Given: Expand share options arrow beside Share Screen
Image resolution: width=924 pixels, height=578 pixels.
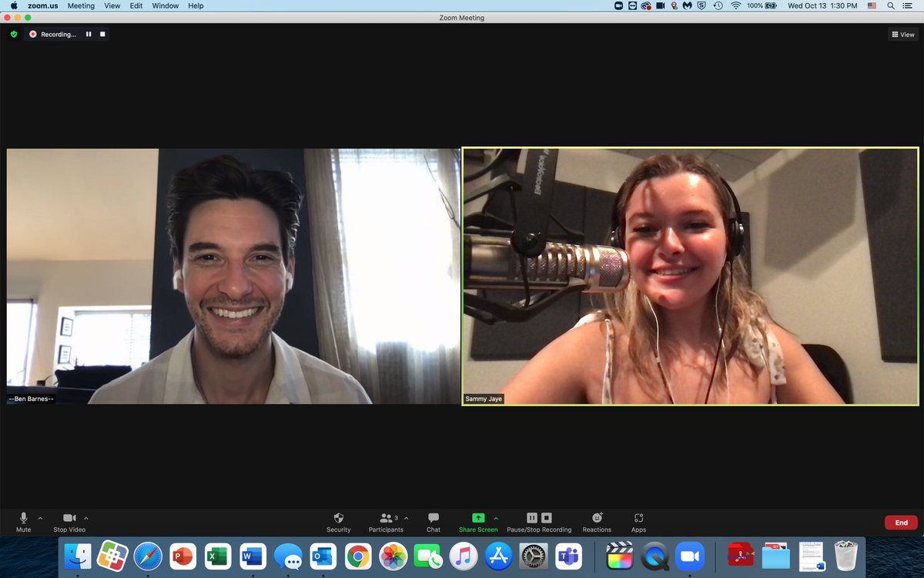Looking at the screenshot, I should (x=496, y=518).
